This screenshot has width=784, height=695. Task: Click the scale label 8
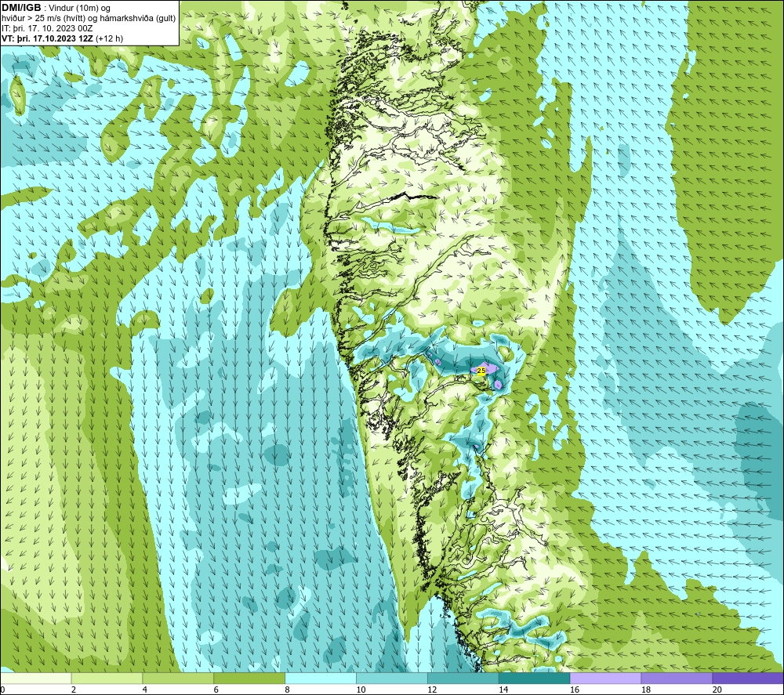coord(288,690)
